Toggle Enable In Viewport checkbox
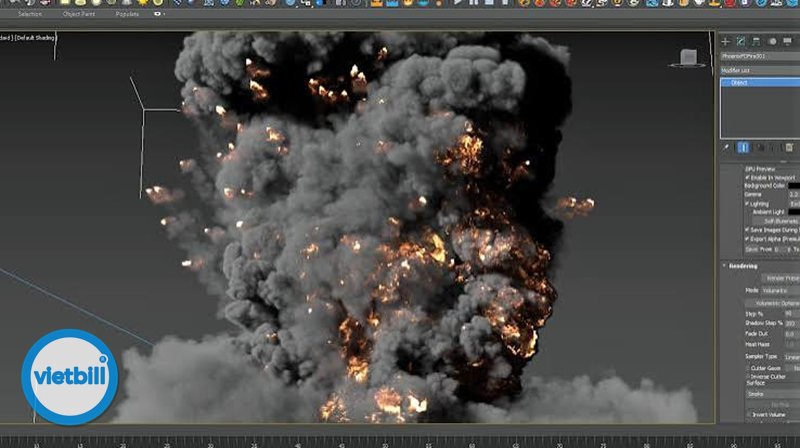The width and height of the screenshot is (800, 448). tap(747, 177)
